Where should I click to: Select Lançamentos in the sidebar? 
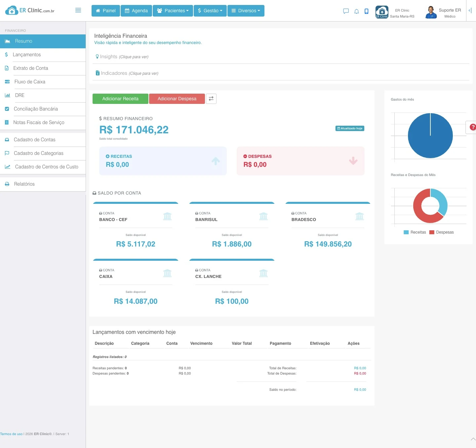click(43, 55)
